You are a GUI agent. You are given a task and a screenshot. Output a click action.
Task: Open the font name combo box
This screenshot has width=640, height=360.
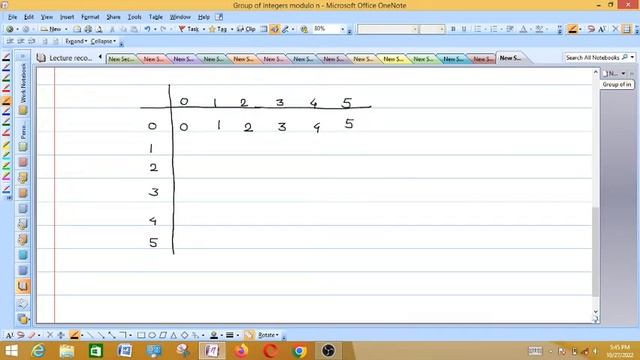pos(388,29)
